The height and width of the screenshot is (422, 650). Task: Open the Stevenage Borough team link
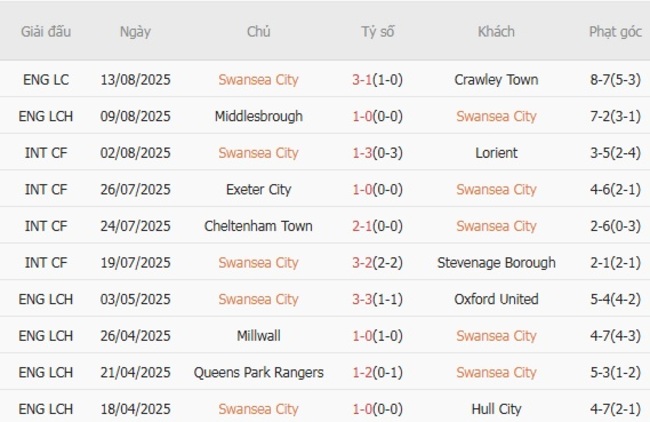[x=496, y=263]
